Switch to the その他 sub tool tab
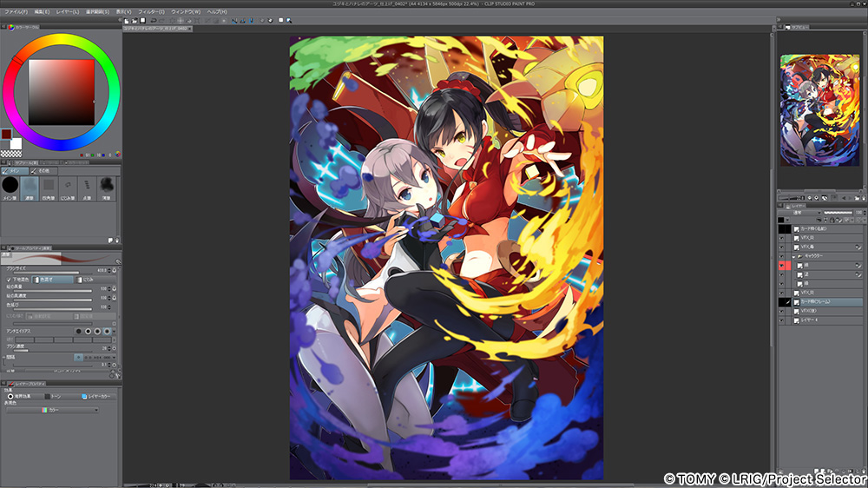868x488 pixels. pos(43,170)
